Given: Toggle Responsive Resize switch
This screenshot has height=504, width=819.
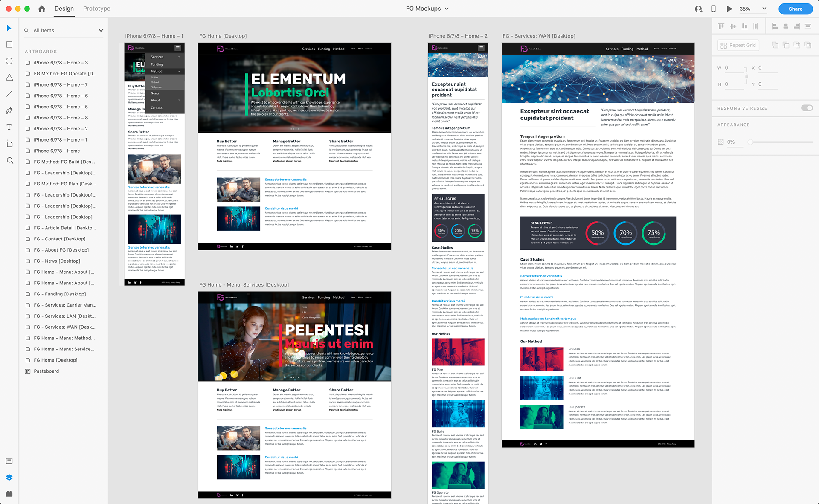Looking at the screenshot, I should [x=807, y=108].
